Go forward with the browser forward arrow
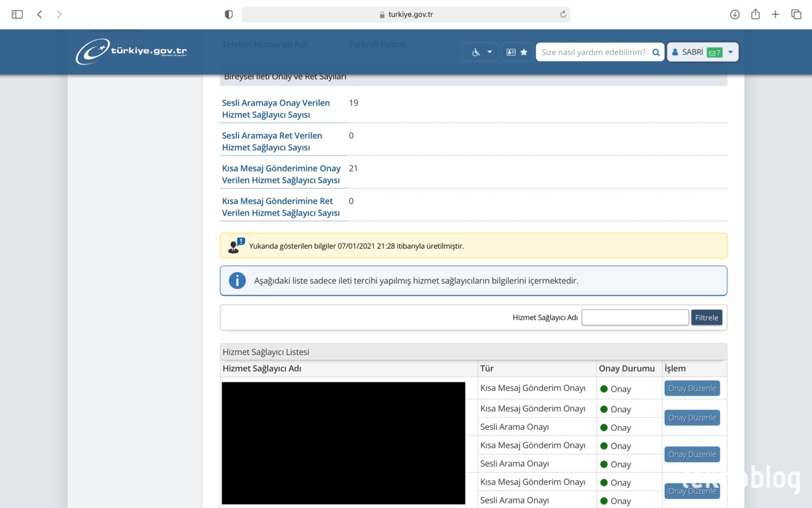812x508 pixels. pyautogui.click(x=60, y=14)
